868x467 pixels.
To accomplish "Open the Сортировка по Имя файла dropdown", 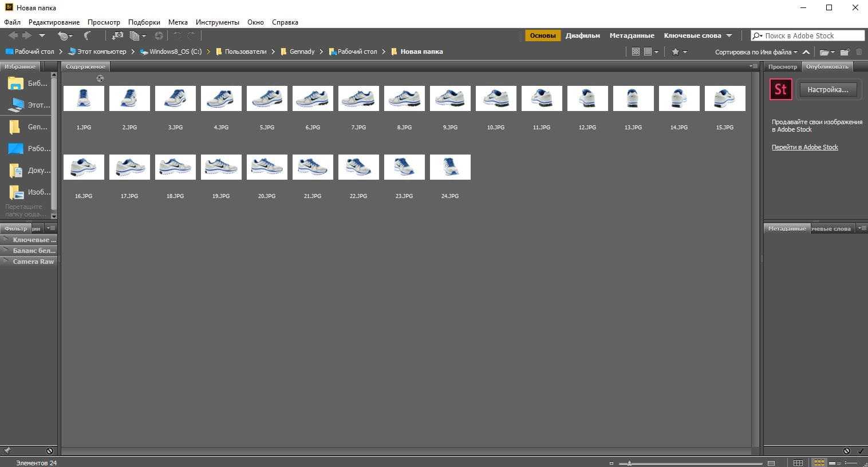I will [x=756, y=52].
